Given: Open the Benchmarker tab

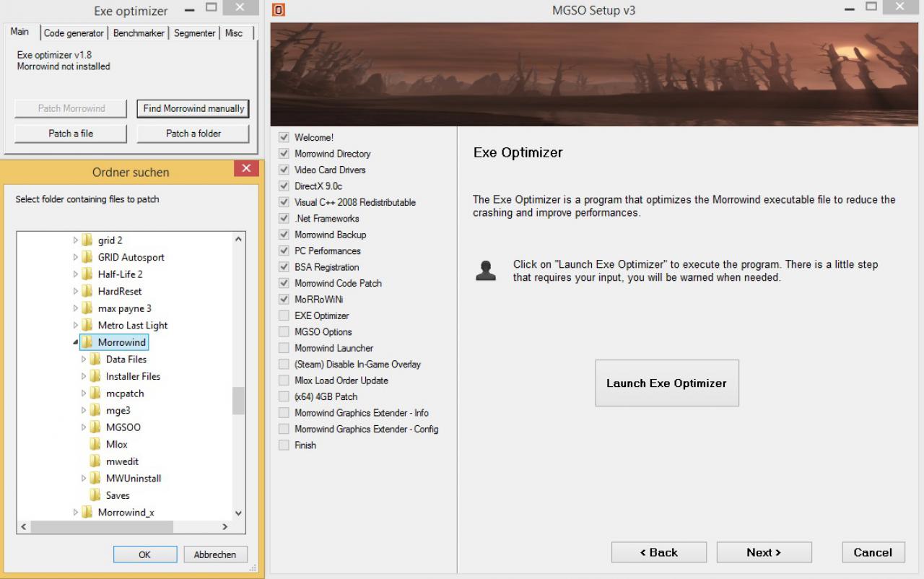Looking at the screenshot, I should point(139,33).
